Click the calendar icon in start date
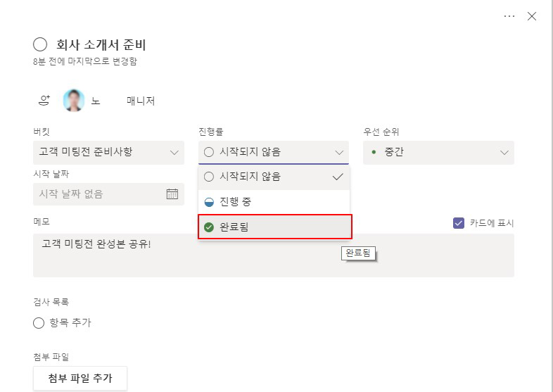This screenshot has height=392, width=553. coord(172,194)
